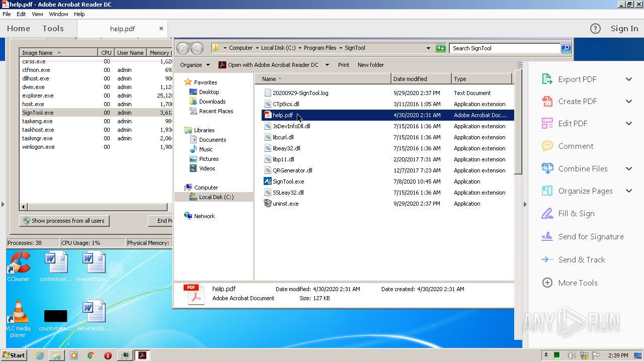
Task: Select SignTool.exe process row in Task Manager
Action: pos(96,113)
